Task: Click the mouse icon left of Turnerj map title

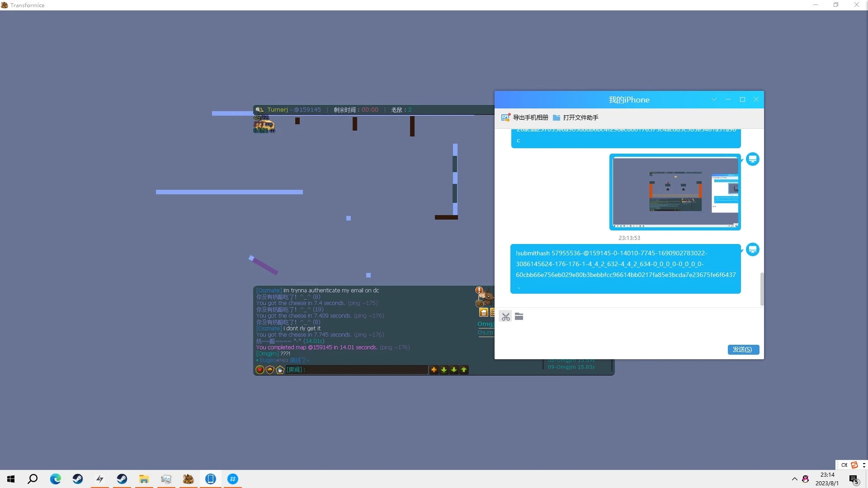Action: [259, 110]
